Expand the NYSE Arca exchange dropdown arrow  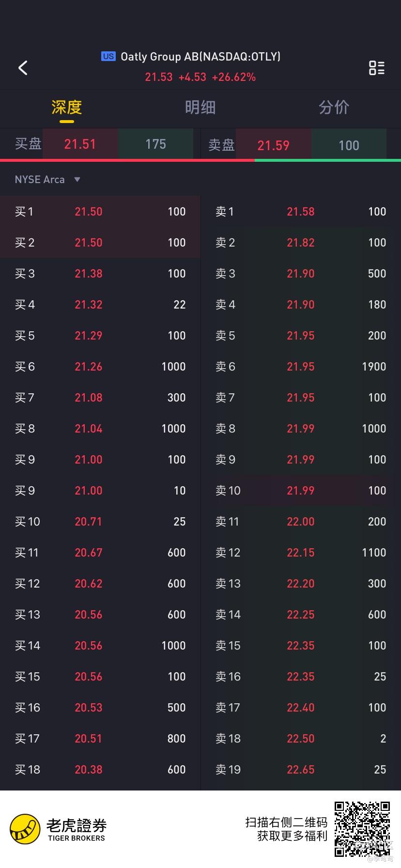click(77, 180)
